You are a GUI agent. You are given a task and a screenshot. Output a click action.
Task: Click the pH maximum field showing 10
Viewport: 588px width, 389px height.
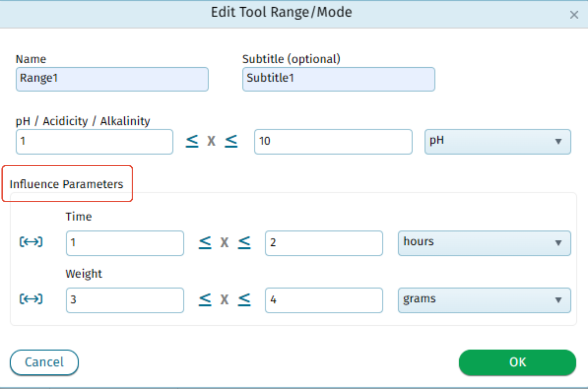333,142
